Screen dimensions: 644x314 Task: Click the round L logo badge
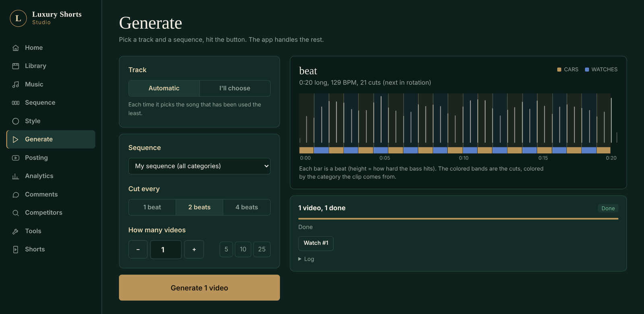tap(18, 18)
